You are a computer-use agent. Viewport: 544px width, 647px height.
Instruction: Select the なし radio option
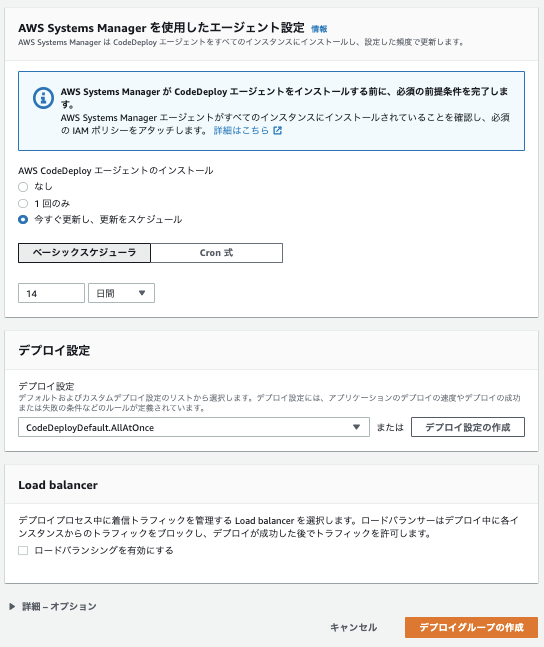23,187
